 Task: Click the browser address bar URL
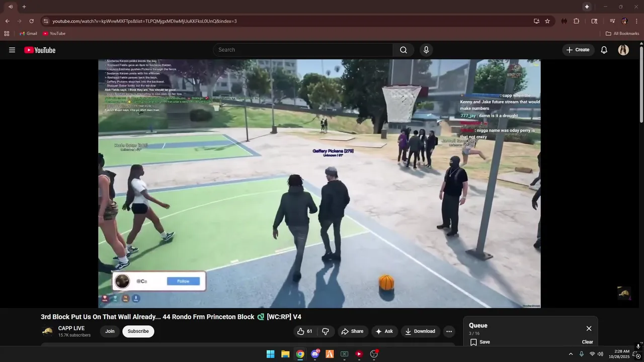144,21
